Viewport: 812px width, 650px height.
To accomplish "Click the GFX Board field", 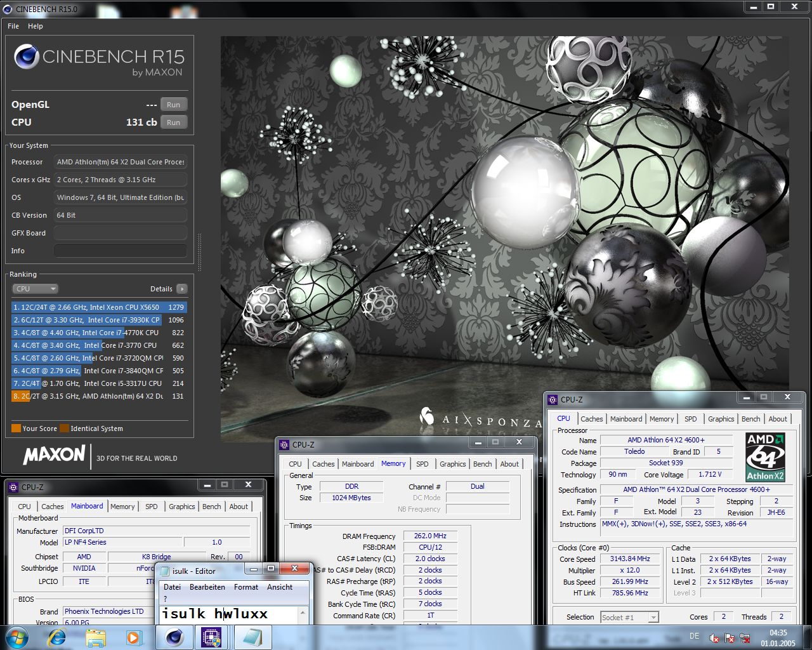I will pos(121,233).
